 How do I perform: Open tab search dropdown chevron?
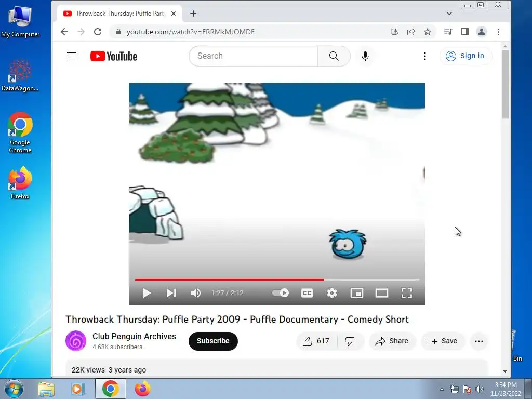click(x=449, y=14)
